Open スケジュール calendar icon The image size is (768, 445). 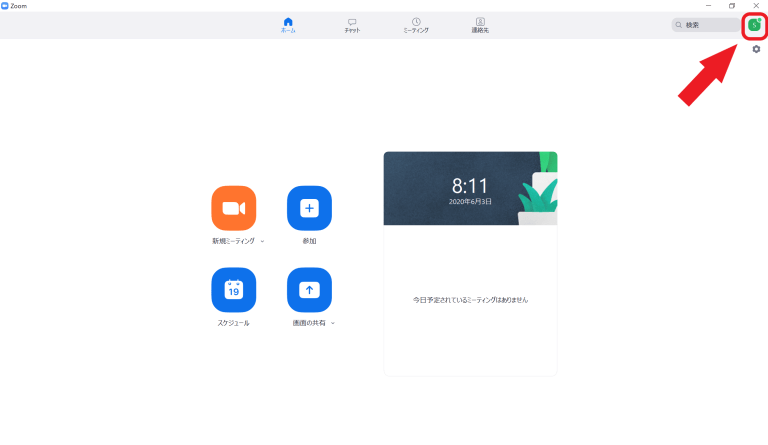click(234, 290)
